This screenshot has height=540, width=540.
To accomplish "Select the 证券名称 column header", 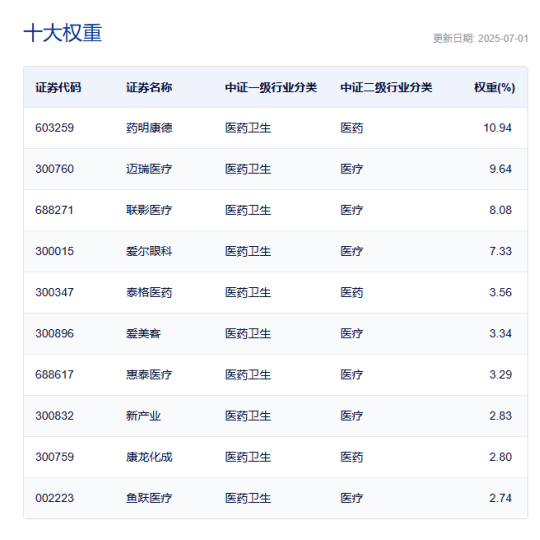I will [149, 87].
